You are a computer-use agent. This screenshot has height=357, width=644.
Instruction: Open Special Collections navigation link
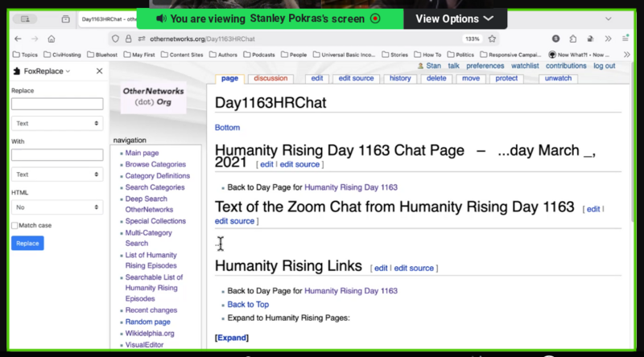pos(155,221)
